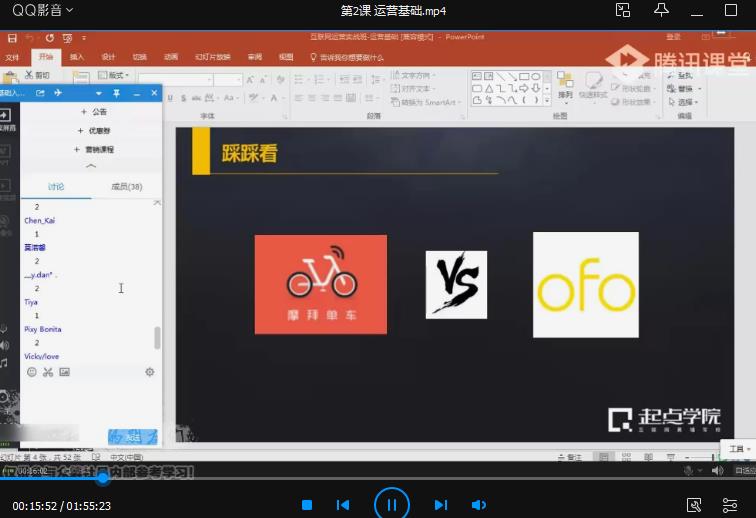Click the start-from-beginning slideshow icon in quick access

(x=68, y=38)
